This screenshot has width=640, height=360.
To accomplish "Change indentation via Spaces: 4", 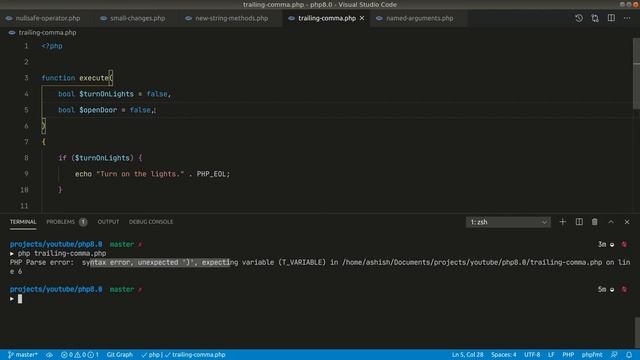I will click(x=504, y=355).
